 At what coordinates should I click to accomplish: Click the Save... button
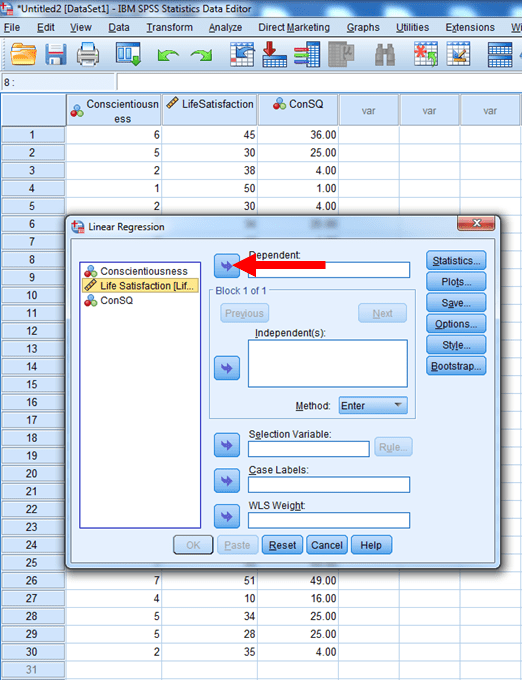tap(456, 303)
